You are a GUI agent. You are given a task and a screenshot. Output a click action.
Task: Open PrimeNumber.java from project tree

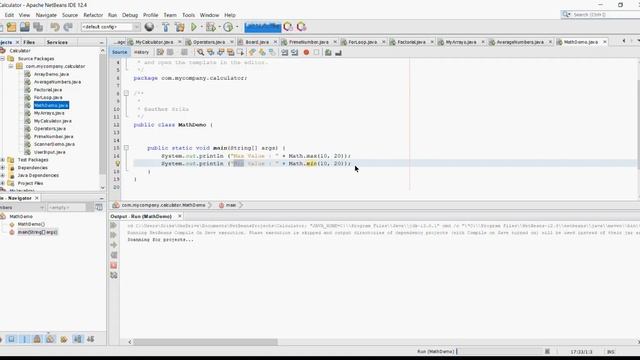pyautogui.click(x=53, y=137)
